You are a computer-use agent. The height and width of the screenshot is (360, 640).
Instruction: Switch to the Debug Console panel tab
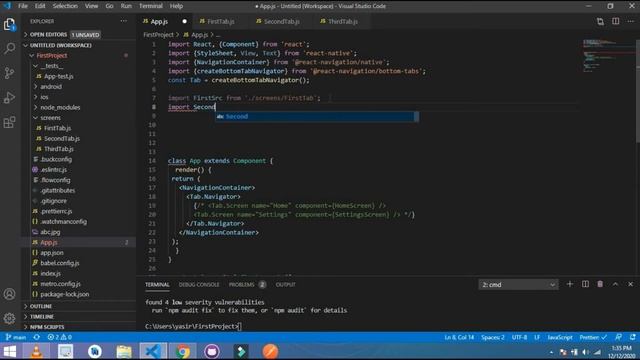[199, 284]
